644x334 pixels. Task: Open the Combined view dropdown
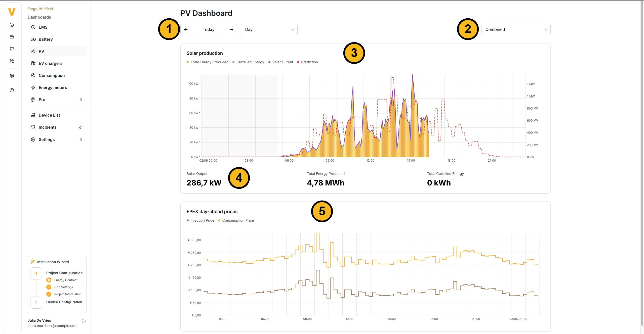516,29
